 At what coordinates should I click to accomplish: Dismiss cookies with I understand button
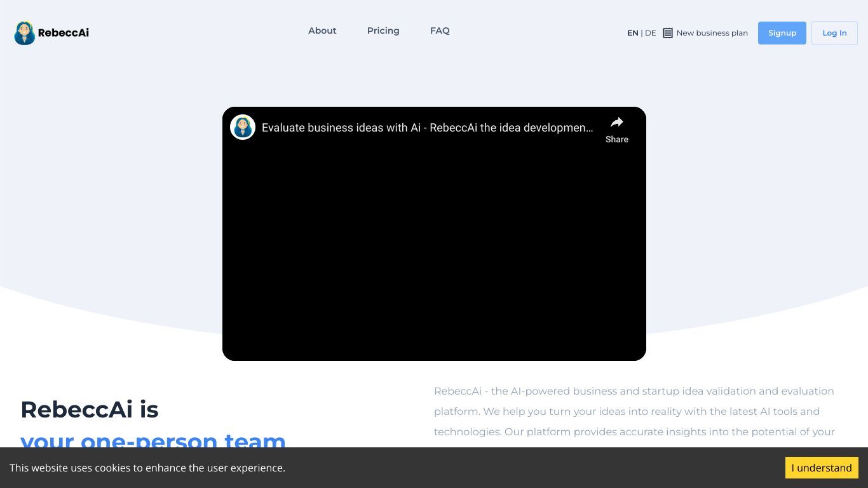coord(822,468)
